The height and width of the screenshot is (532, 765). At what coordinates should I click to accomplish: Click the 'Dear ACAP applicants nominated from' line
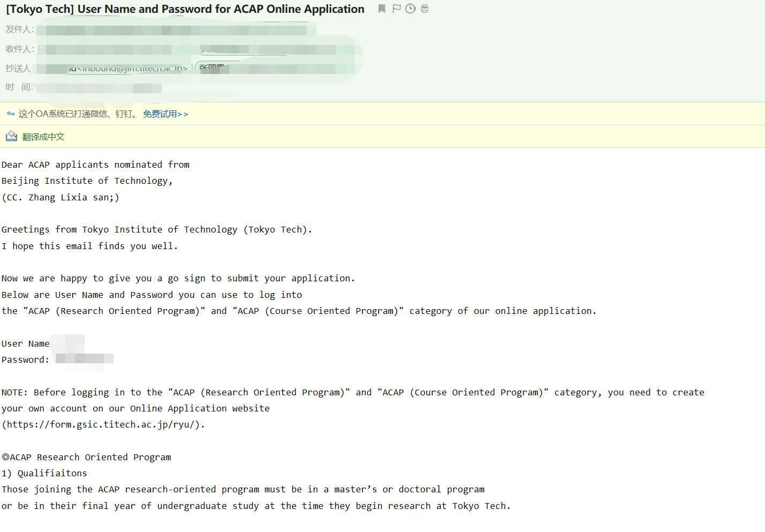(95, 164)
